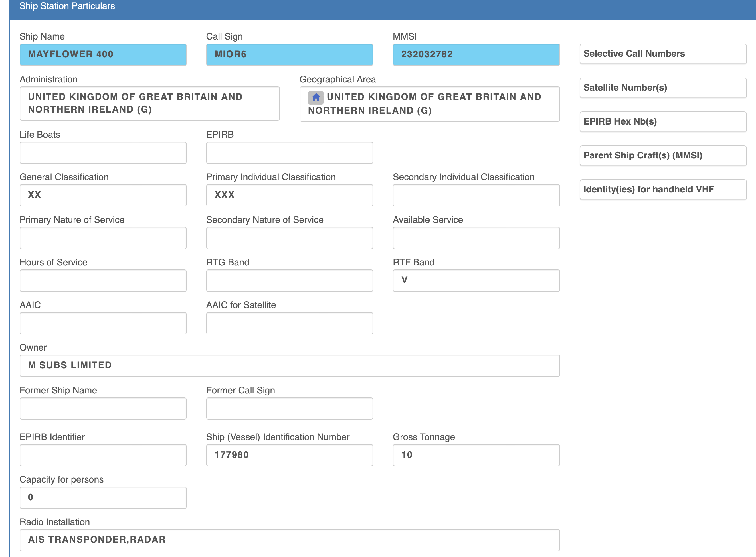
Task: Focus the Secondary Individual Classification field
Action: [x=476, y=195]
